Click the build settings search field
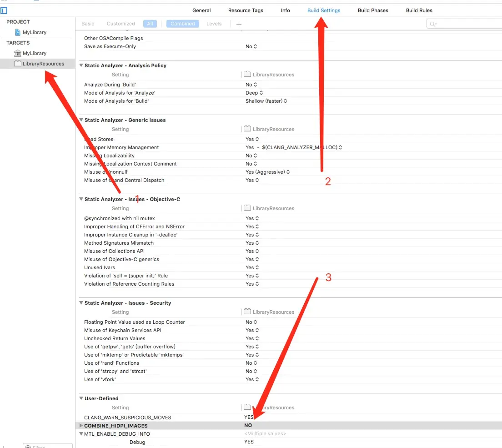 click(464, 24)
